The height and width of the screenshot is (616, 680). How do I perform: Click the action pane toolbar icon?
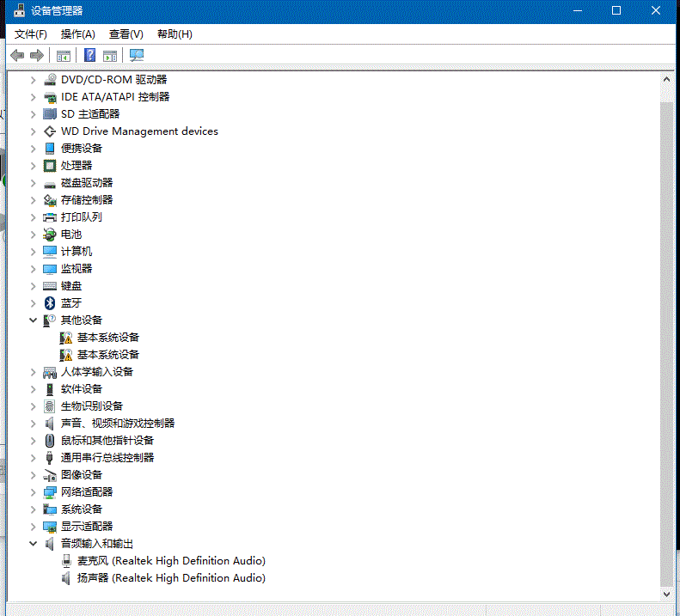coord(110,56)
